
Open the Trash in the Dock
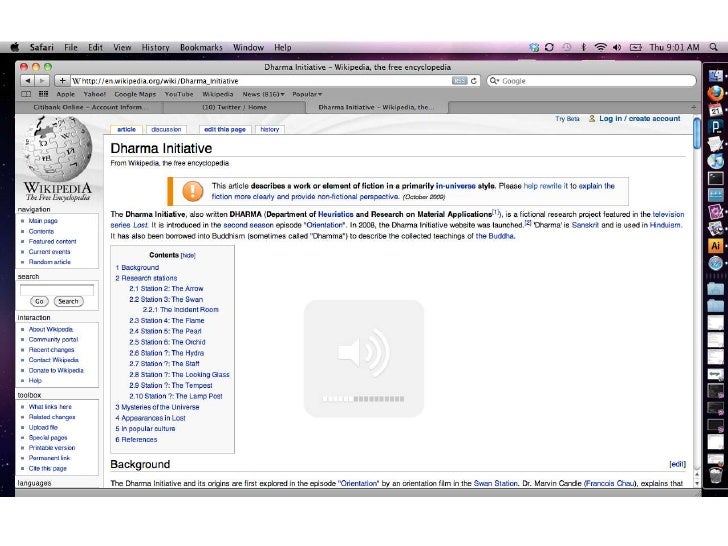tap(715, 476)
